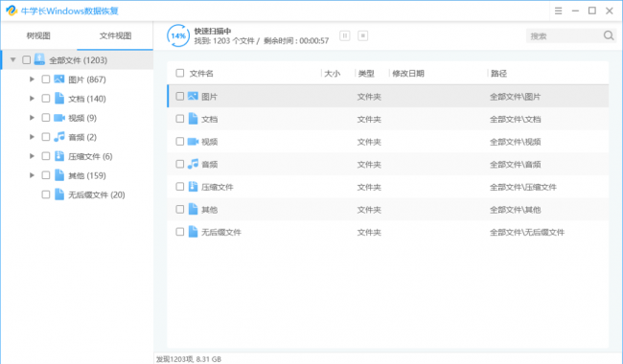This screenshot has width=623, height=364.
Task: Check the 其他 (159) checkbox in sidebar
Action: 46,175
